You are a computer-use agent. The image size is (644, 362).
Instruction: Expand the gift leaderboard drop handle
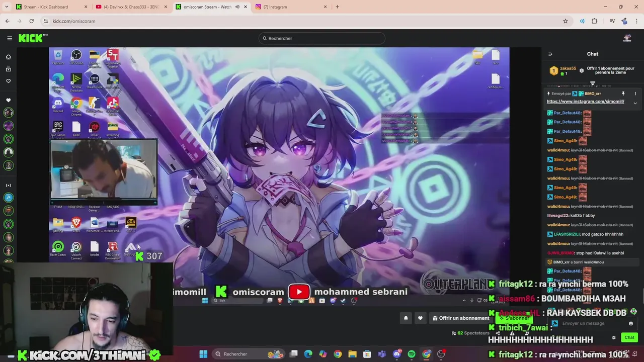pos(592,83)
